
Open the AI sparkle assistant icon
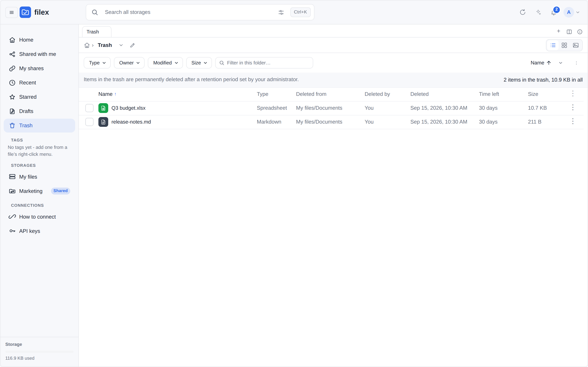tap(538, 12)
